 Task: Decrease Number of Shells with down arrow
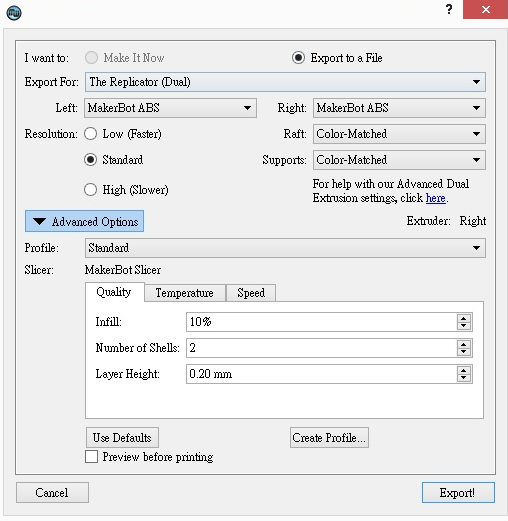click(464, 352)
